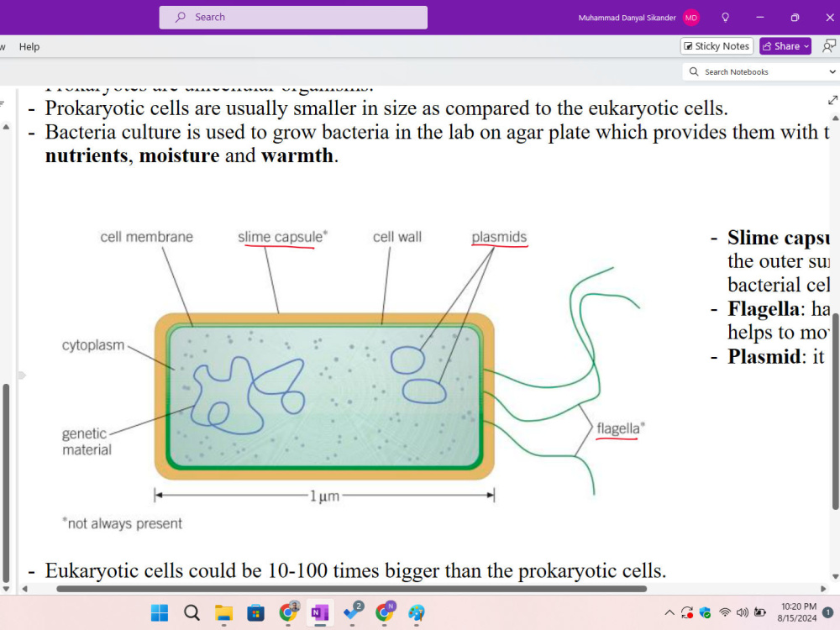840x630 pixels.
Task: Click the bold word 'nutrients'
Action: pyautogui.click(x=87, y=156)
